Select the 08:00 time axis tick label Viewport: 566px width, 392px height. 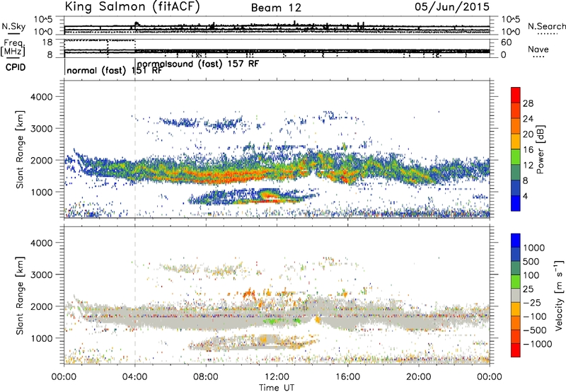206,377
